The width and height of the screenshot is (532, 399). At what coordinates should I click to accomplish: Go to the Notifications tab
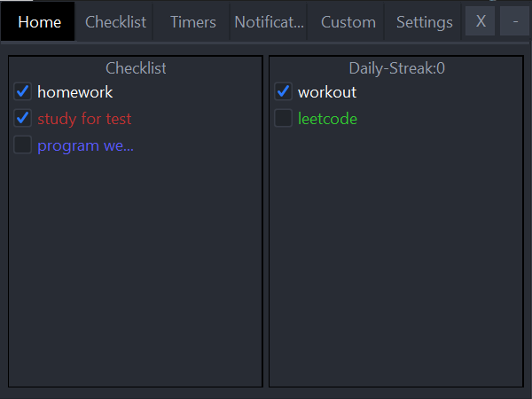(269, 22)
